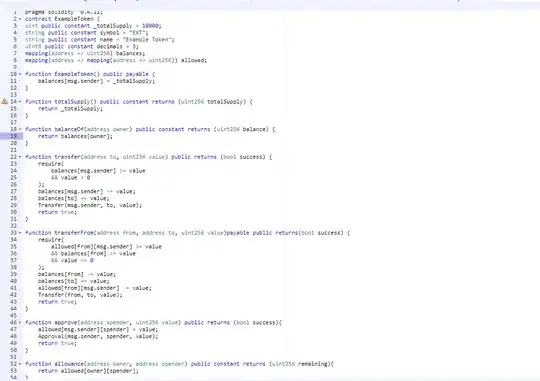Click the 'uint8 public constant decimals' line
540x381 pixels.
[82, 47]
